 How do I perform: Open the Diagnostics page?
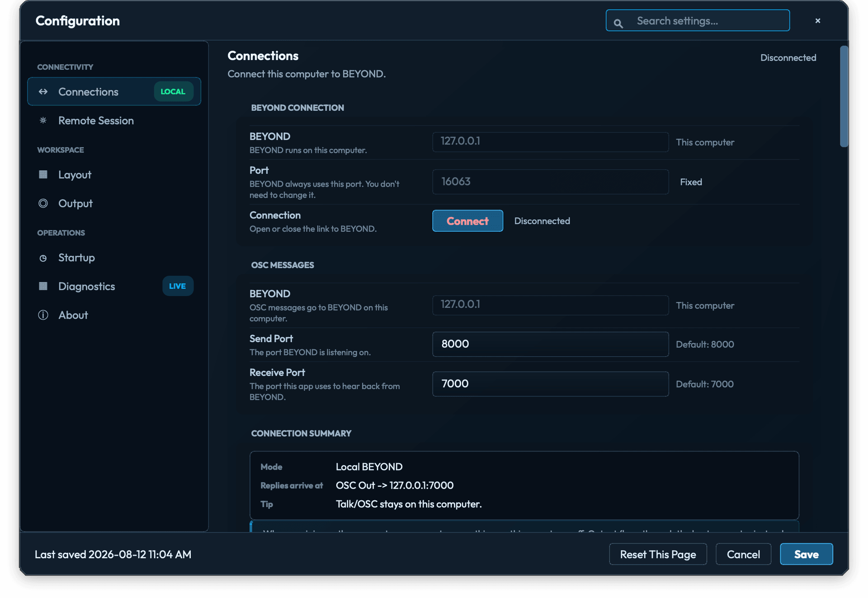(x=114, y=286)
